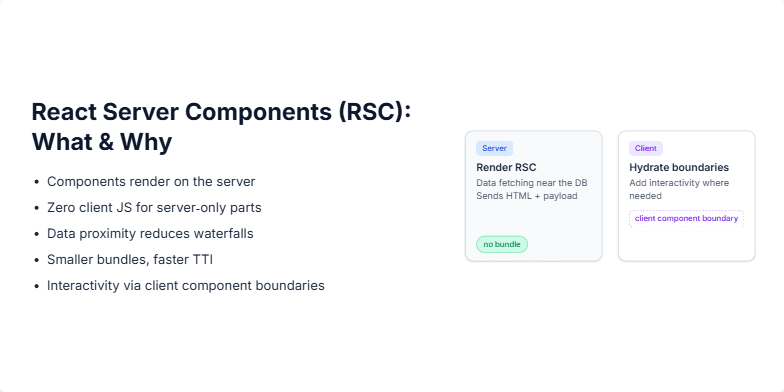The width and height of the screenshot is (784, 392).
Task: Click the purple 'Client' badge
Action: coord(646,148)
